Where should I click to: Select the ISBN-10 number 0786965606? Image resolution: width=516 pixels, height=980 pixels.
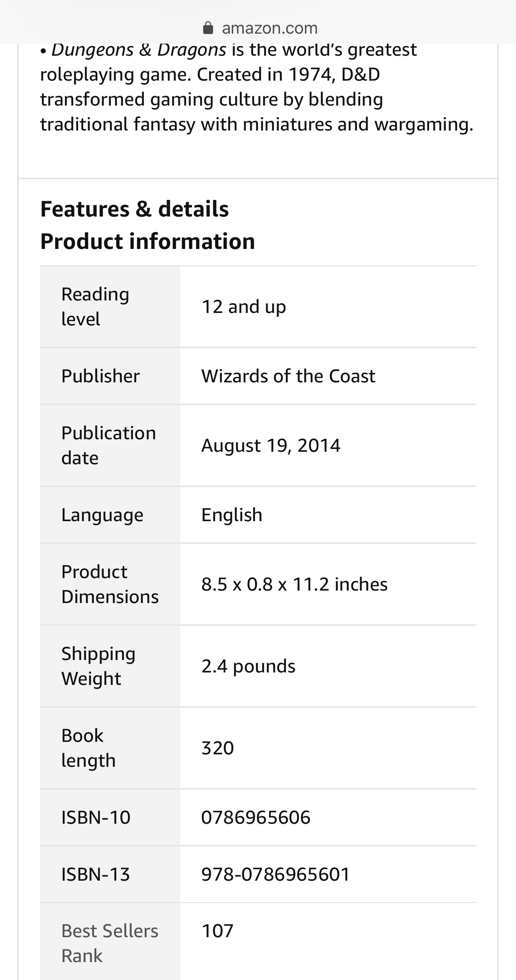(256, 817)
